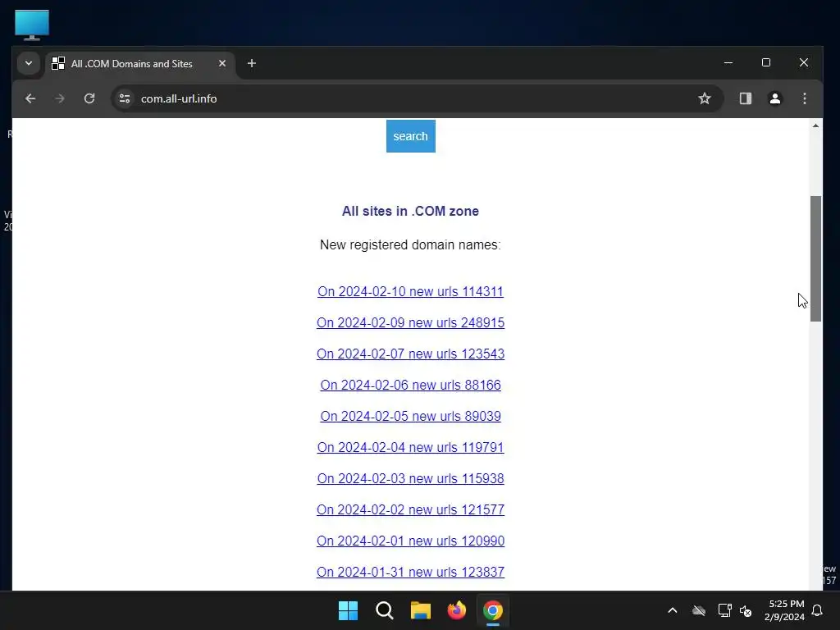Click the scrollbar up arrow
This screenshot has height=630, width=840.
pyautogui.click(x=815, y=126)
